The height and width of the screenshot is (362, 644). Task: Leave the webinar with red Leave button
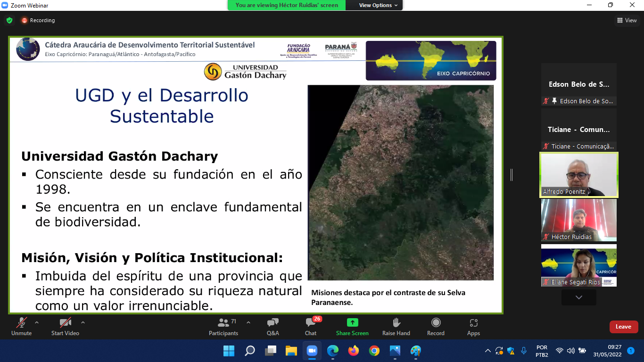623,327
